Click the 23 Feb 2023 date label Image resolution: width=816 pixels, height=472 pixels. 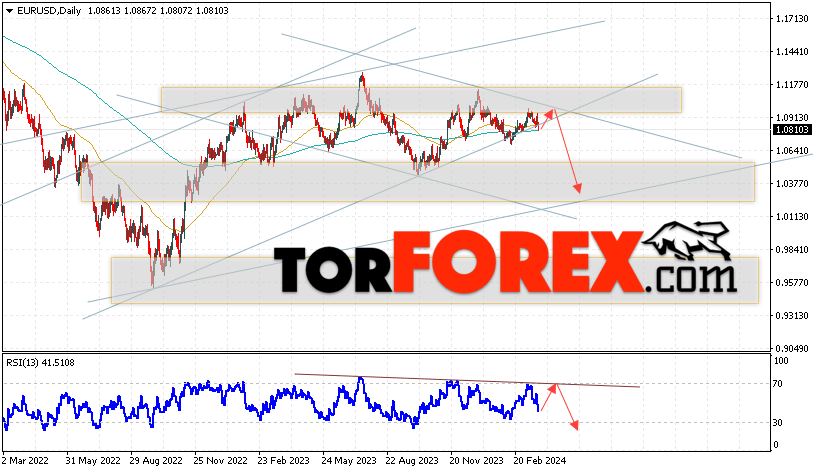[283, 461]
